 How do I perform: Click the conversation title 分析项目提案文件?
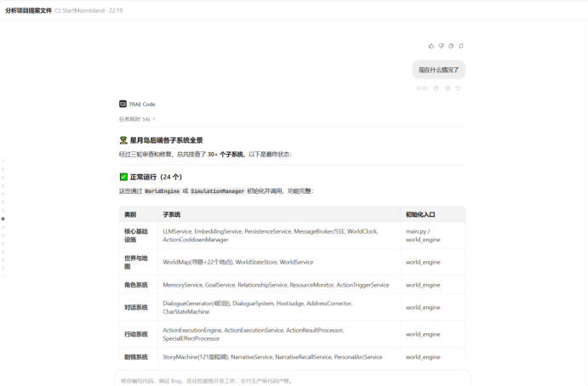pyautogui.click(x=28, y=10)
